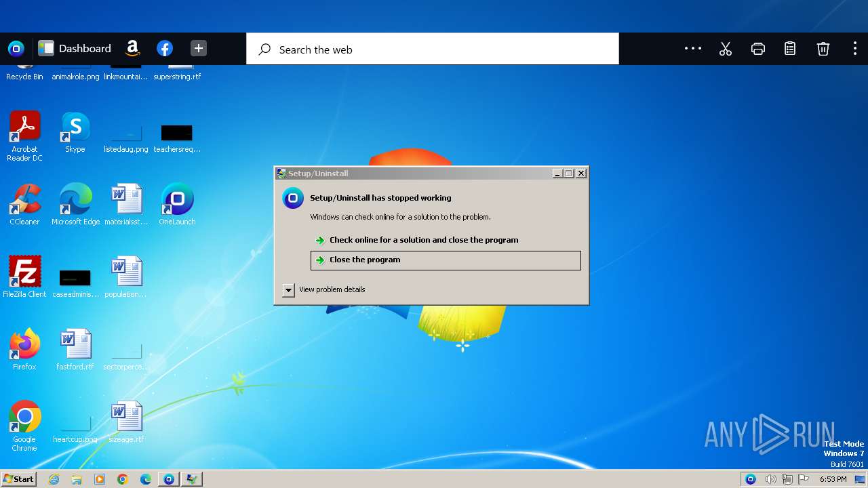The height and width of the screenshot is (488, 868).
Task: Click OneLaunch system tray icon
Action: (x=751, y=479)
